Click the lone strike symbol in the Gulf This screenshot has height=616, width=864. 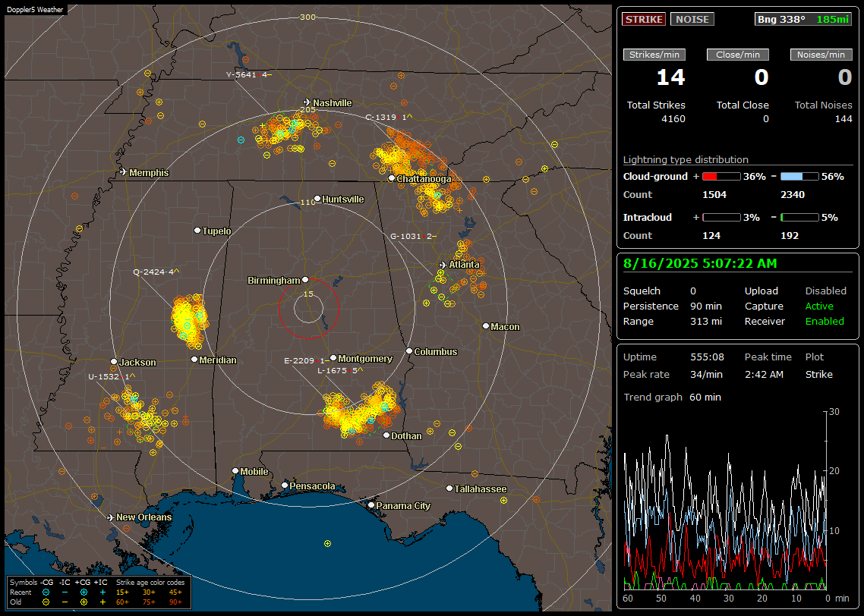(x=328, y=544)
